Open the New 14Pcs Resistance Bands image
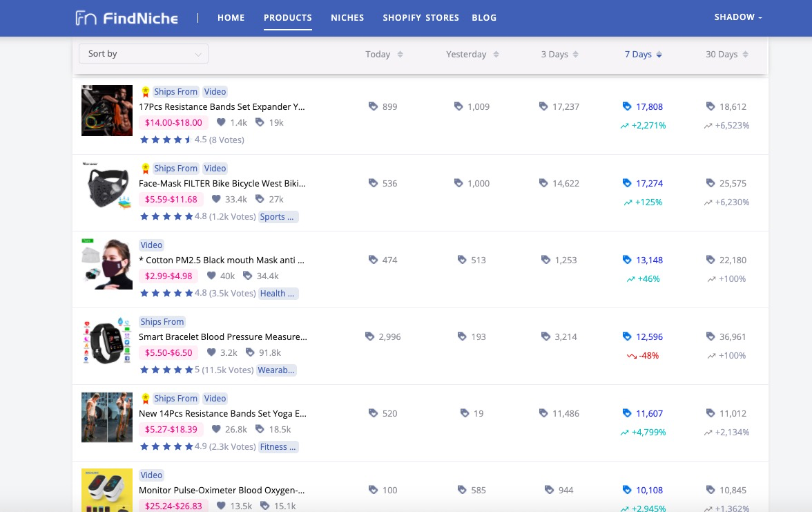The width and height of the screenshot is (812, 512). click(x=107, y=417)
